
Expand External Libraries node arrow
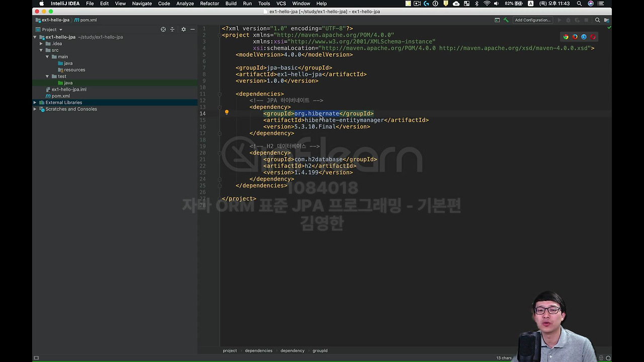[x=35, y=103]
